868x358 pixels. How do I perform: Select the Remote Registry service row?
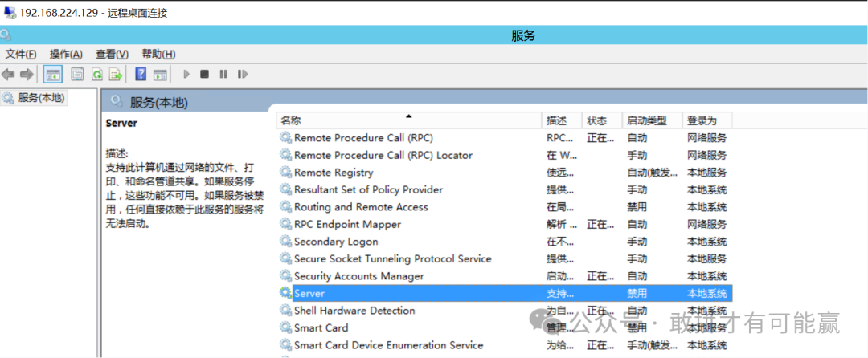tap(334, 173)
